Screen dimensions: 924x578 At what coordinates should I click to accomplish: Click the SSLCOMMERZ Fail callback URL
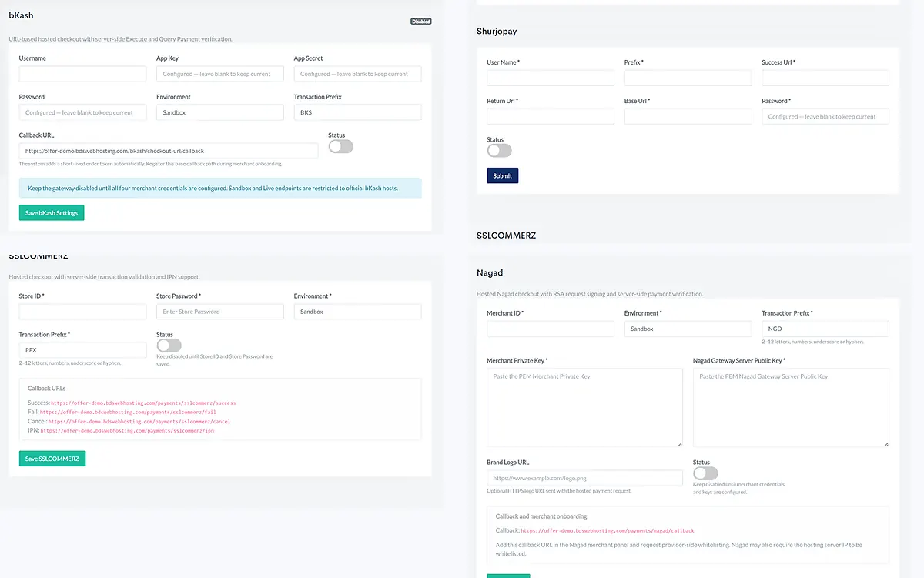(128, 412)
